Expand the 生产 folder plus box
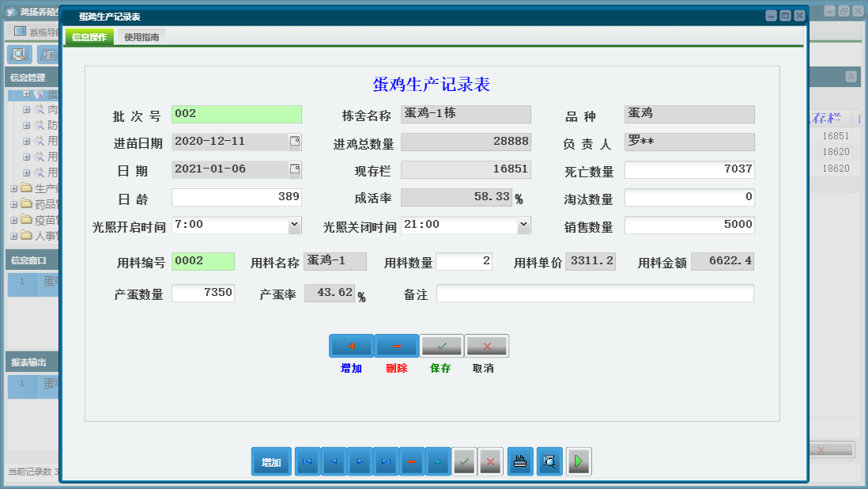The image size is (868, 489). pos(14,189)
